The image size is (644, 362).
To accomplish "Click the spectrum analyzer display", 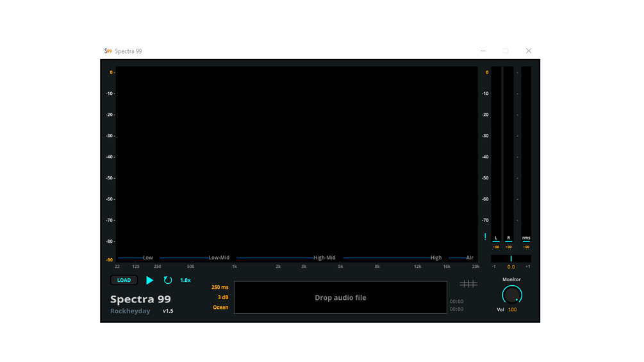I will tap(297, 164).
